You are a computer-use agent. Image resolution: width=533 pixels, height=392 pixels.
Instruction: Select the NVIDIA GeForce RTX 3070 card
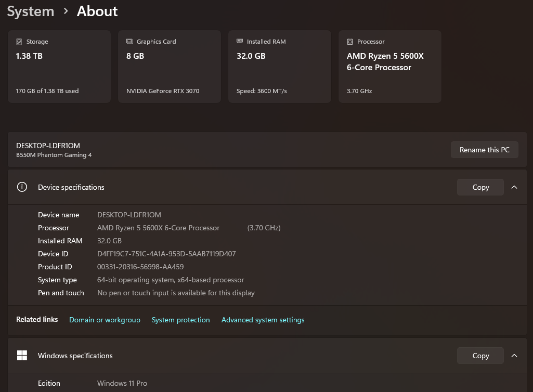pyautogui.click(x=169, y=66)
